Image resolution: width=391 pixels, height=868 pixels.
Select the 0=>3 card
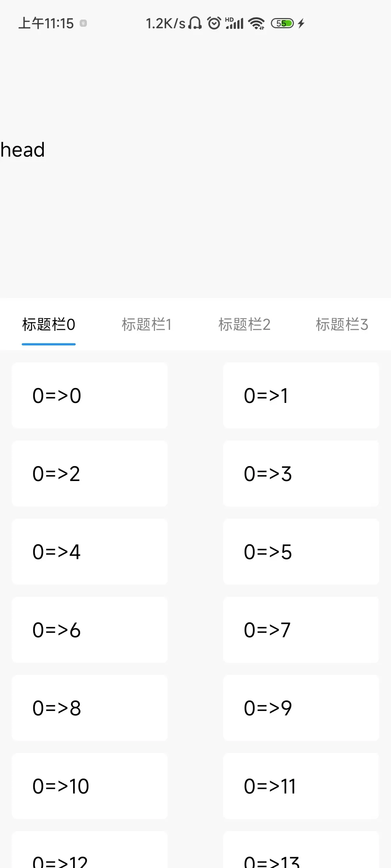(x=301, y=473)
